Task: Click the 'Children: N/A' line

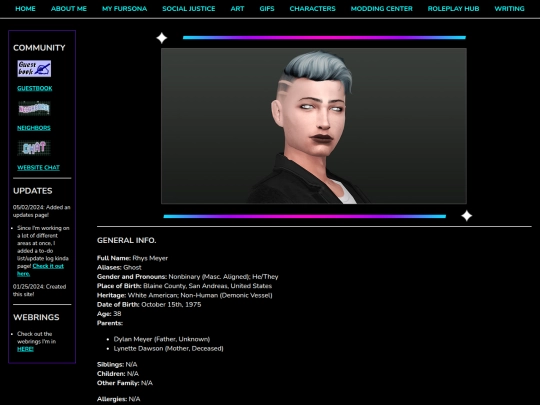Action: point(118,374)
